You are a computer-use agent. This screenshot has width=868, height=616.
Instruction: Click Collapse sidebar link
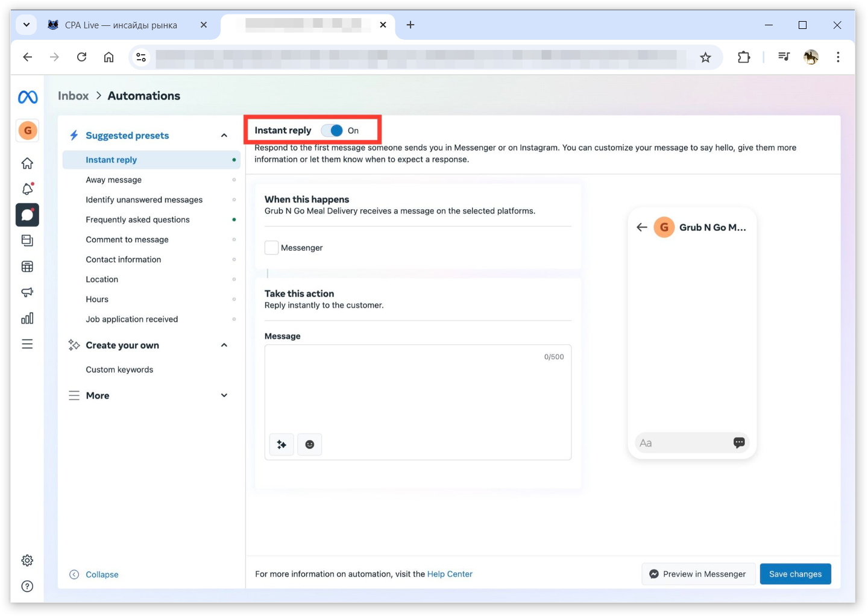(94, 574)
